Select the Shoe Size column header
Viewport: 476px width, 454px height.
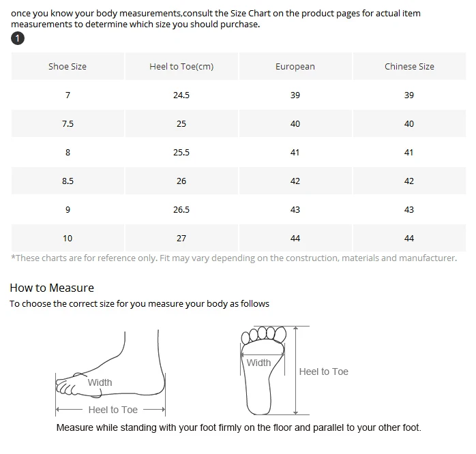click(x=68, y=66)
